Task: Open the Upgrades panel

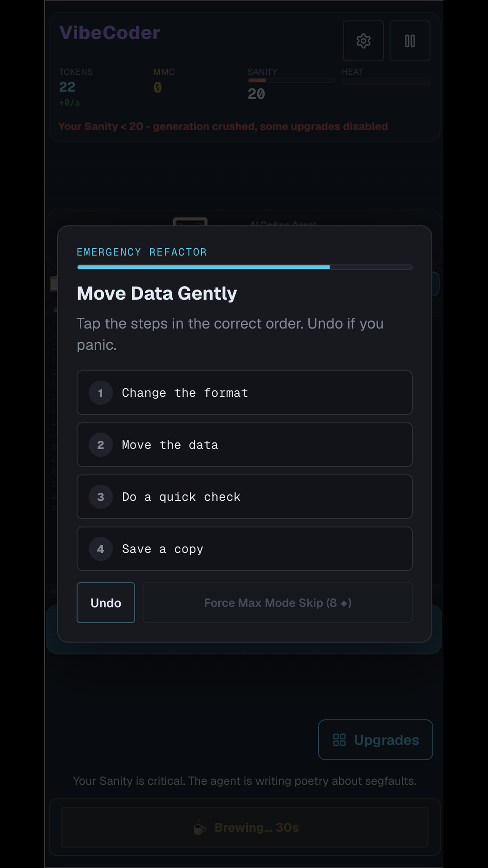Action: click(375, 740)
